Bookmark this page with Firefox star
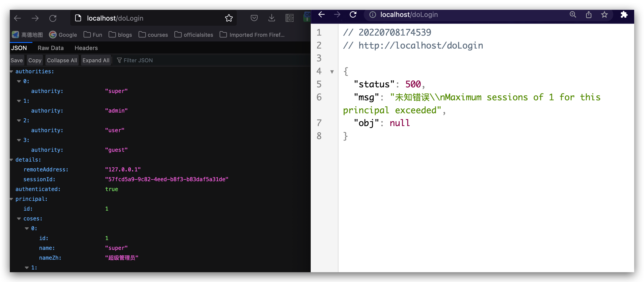This screenshot has width=644, height=282. point(229,18)
